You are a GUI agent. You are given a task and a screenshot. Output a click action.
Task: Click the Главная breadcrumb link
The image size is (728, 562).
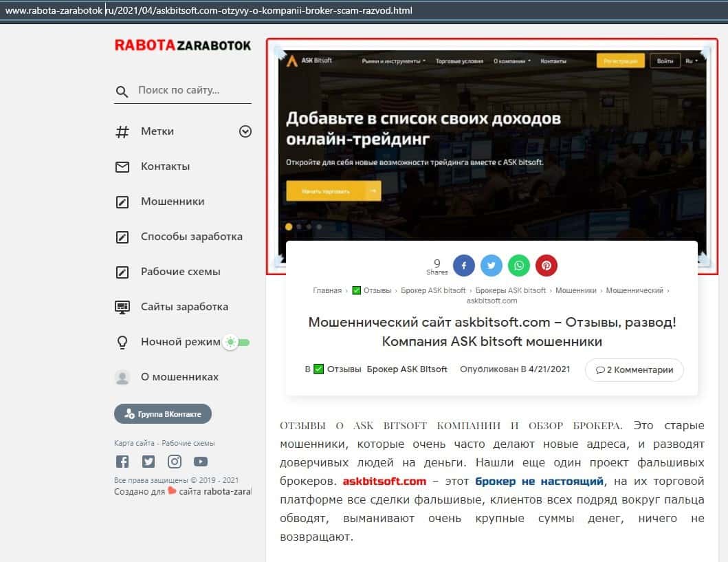[x=327, y=290]
